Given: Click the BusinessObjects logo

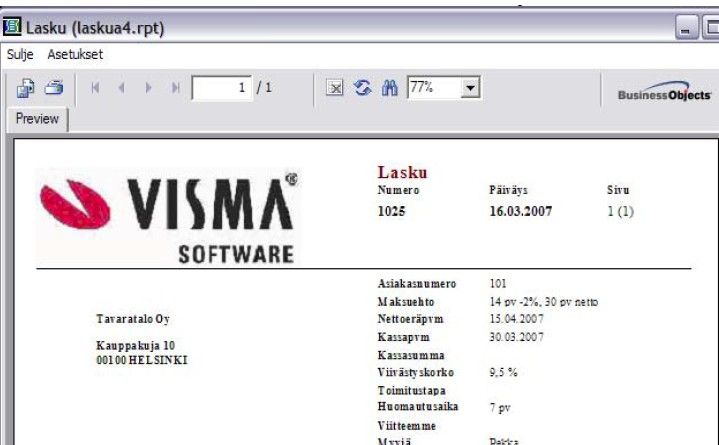Looking at the screenshot, I should pyautogui.click(x=664, y=91).
